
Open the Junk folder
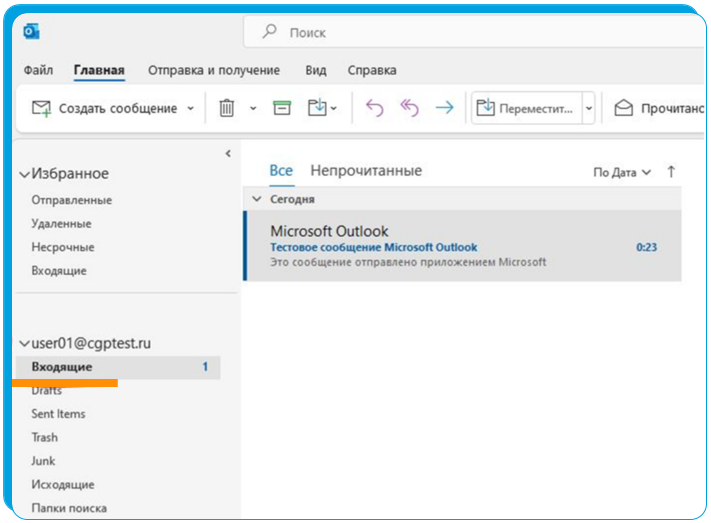[43, 461]
